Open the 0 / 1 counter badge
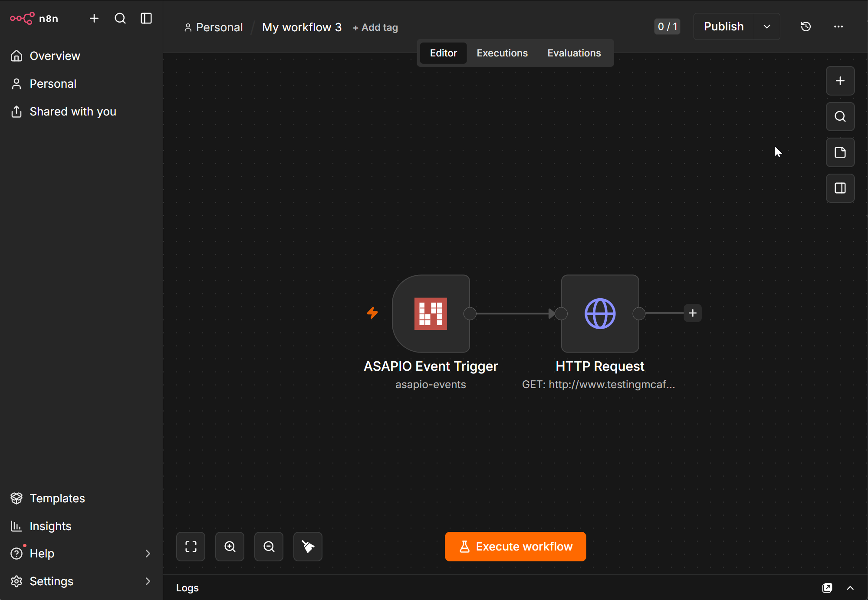 pos(667,26)
